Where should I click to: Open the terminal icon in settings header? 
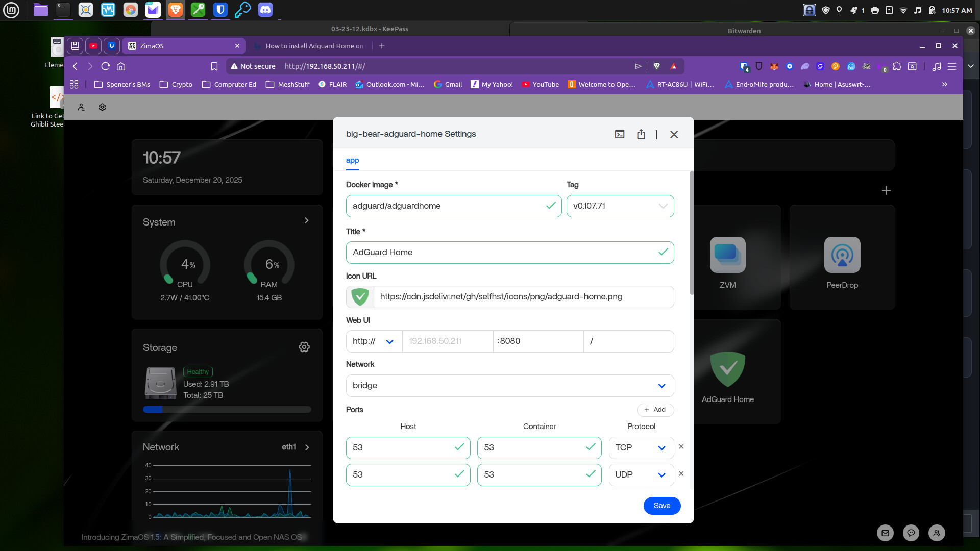(620, 134)
